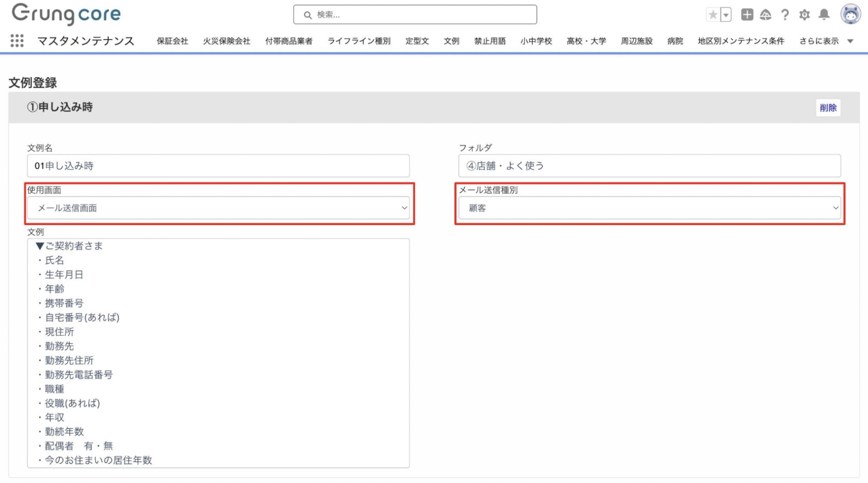The height and width of the screenshot is (483, 868).
Task: Click the 削除 button
Action: 828,108
